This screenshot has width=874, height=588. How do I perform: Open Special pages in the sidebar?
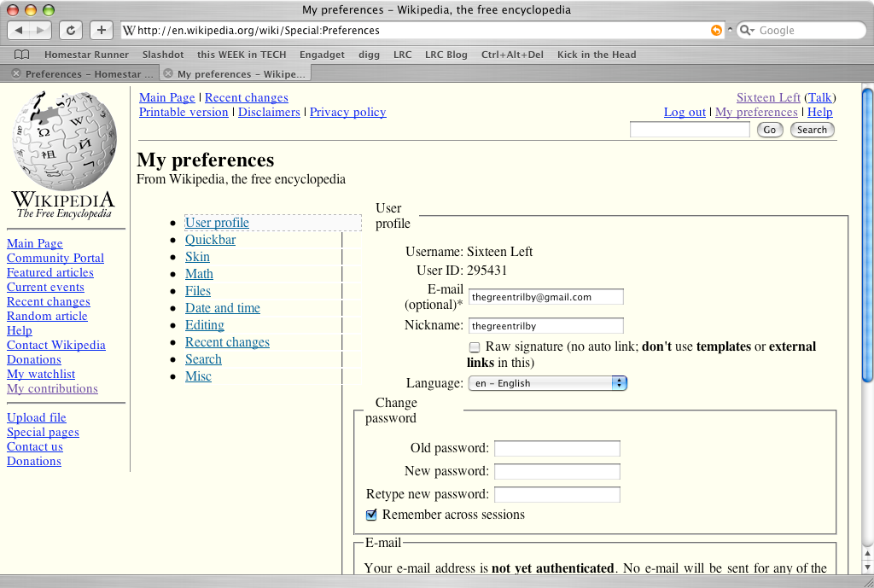coord(43,432)
